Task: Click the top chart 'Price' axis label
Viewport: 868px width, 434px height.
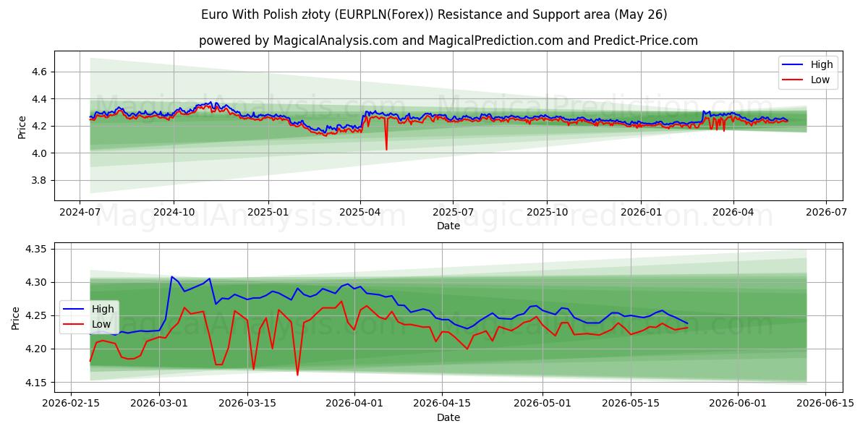Action: [x=22, y=126]
